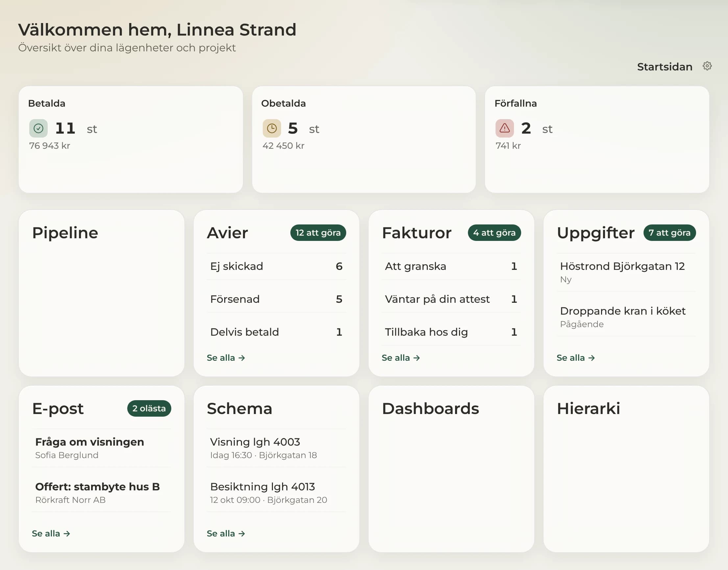The height and width of the screenshot is (570, 728).
Task: Click the clock icon in Obetalda card
Action: (272, 128)
